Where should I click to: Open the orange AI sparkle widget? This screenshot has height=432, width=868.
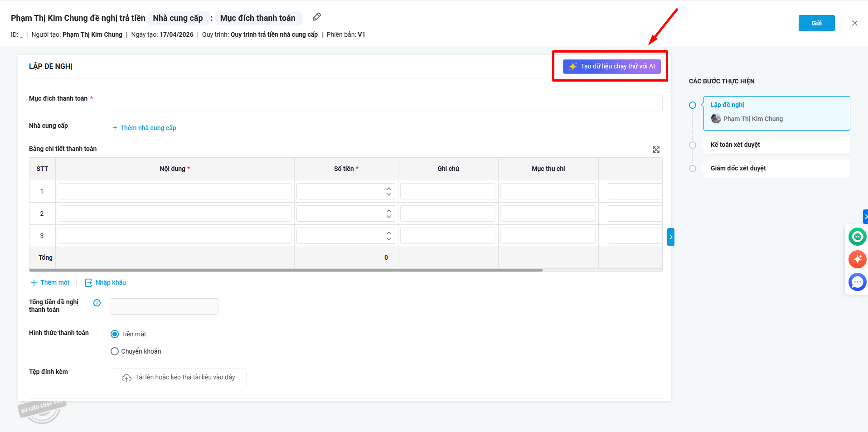pos(857,259)
